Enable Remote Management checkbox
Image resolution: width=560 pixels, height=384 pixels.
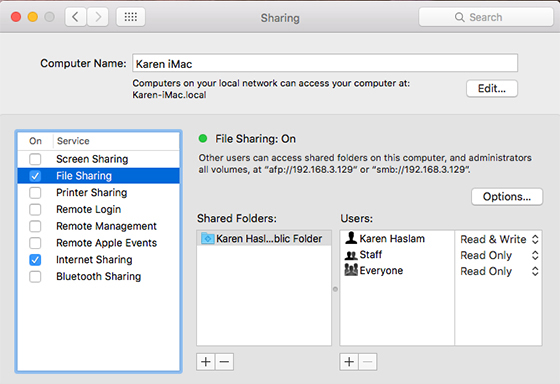tap(35, 226)
